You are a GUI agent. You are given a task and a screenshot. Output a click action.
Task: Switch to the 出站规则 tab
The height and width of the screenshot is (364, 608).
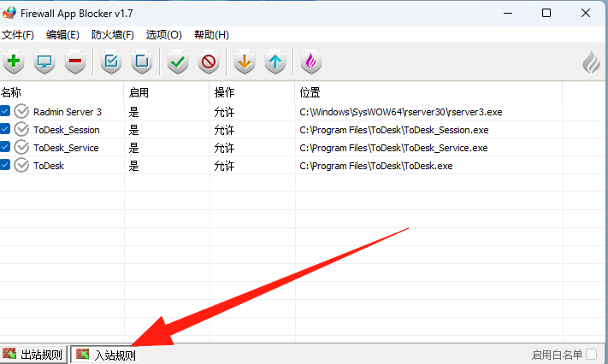pyautogui.click(x=33, y=355)
